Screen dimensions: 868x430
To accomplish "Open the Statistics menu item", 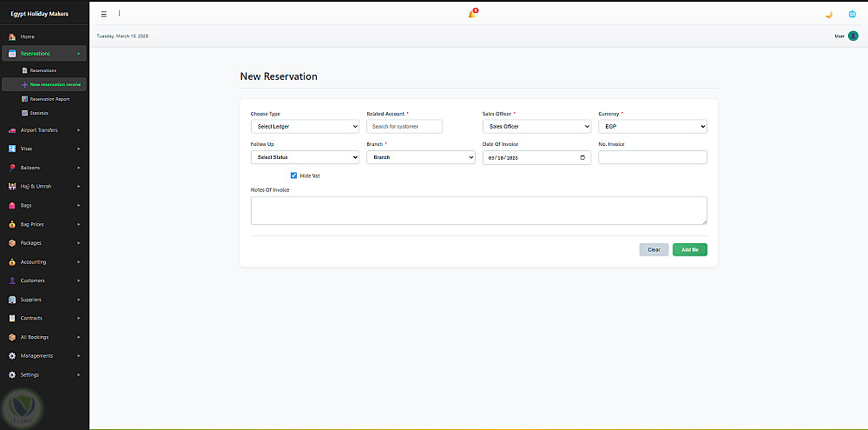I will pos(39,113).
